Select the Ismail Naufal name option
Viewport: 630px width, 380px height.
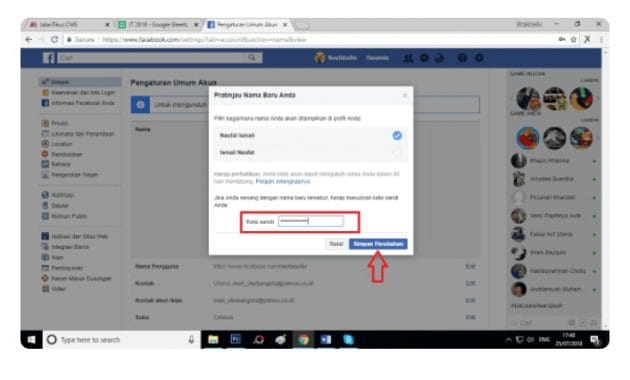[x=311, y=152]
